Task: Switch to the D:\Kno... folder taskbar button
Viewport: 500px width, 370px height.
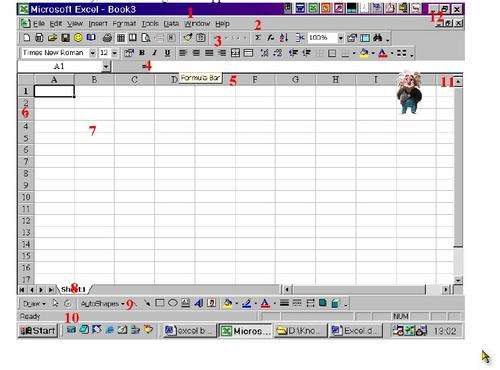Action: [300, 331]
